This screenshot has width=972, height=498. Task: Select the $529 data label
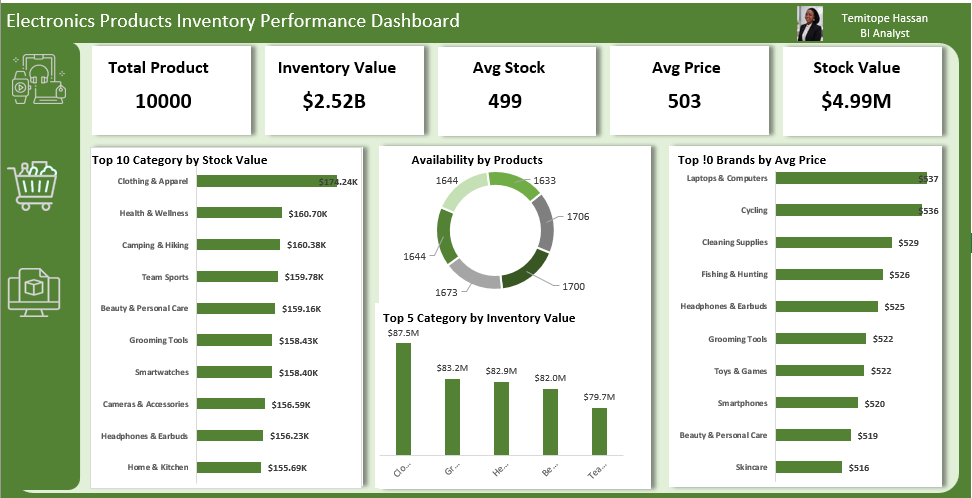click(x=908, y=242)
